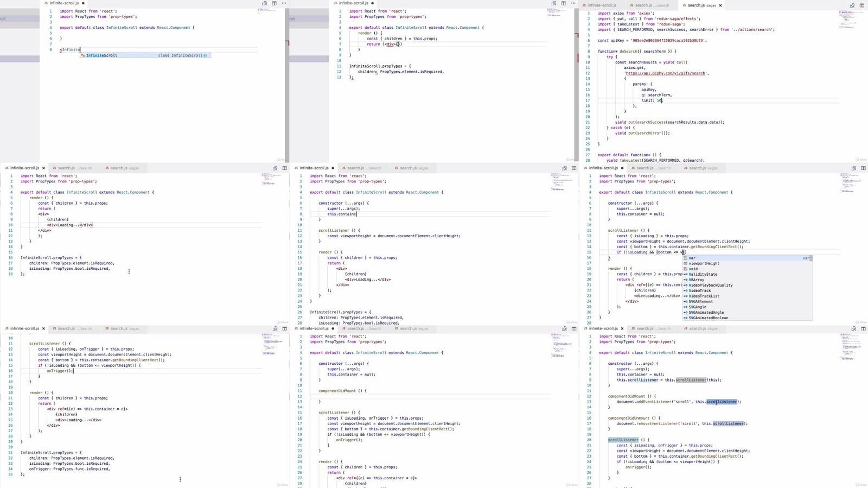Choose 'void' in the suggestion list

pos(747,269)
